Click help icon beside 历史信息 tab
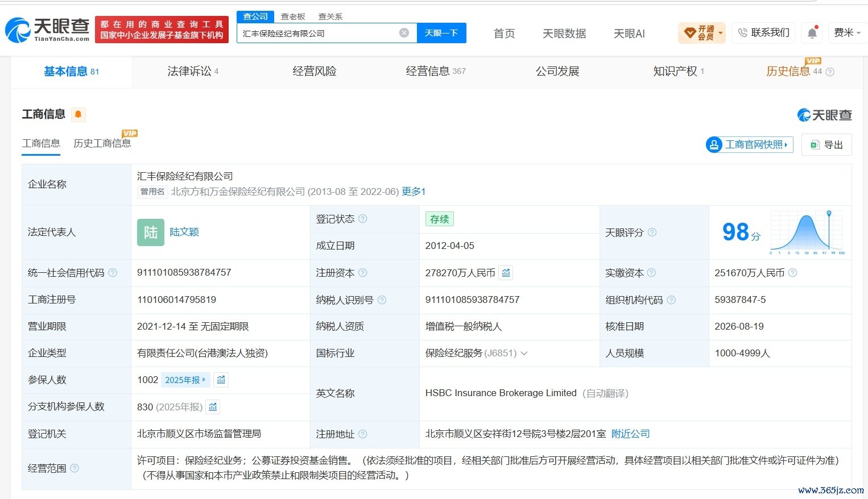868x499 pixels. point(830,72)
